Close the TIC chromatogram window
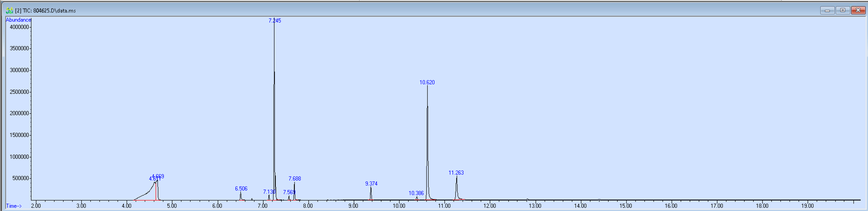868x211 pixels. click(x=858, y=10)
